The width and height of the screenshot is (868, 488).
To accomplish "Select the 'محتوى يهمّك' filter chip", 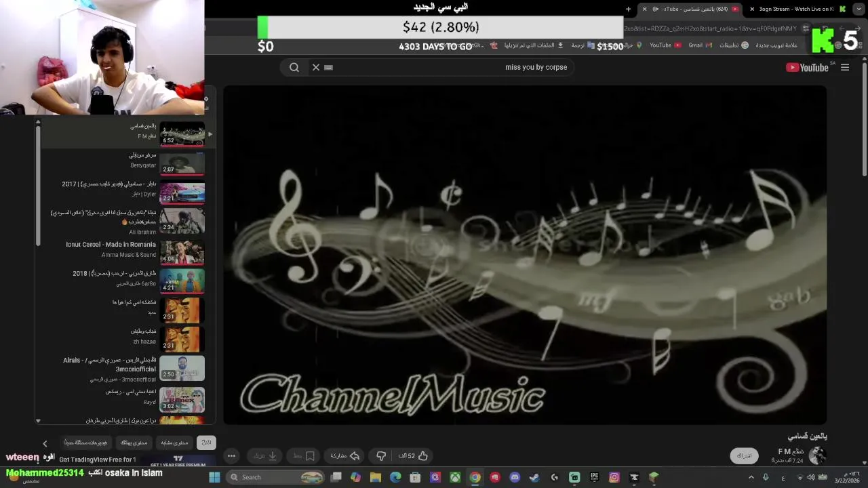I will click(134, 443).
